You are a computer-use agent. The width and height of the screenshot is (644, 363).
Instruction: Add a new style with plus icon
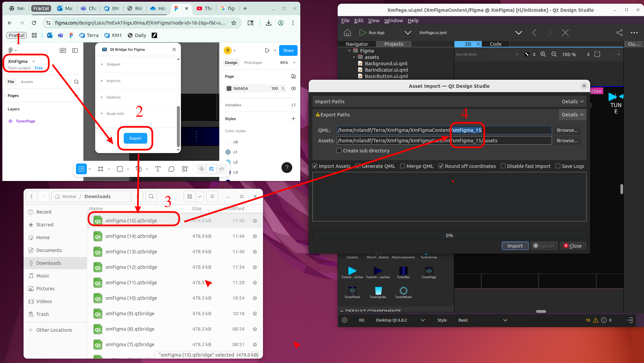pos(294,119)
